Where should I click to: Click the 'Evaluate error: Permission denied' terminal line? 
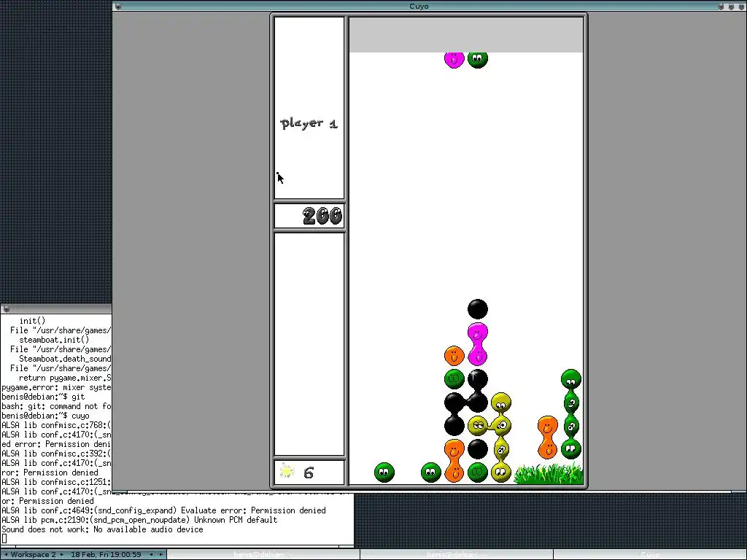pyautogui.click(x=163, y=510)
